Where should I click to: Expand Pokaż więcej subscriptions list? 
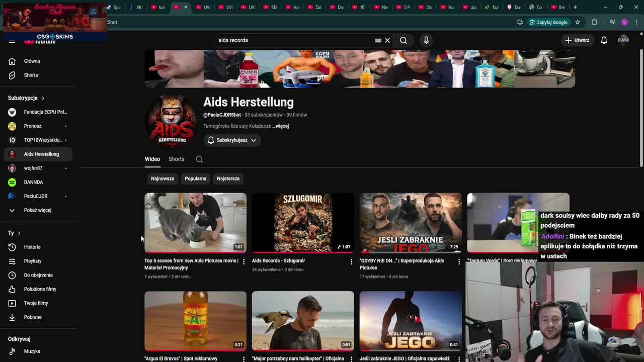point(38,210)
